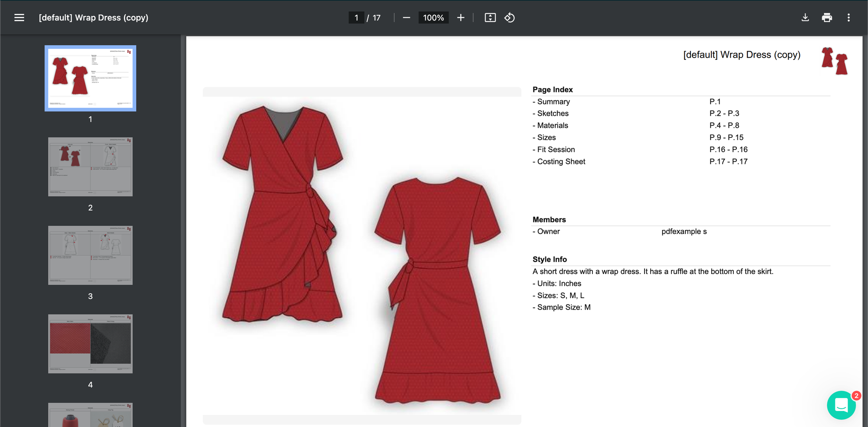
Task: Click the 'P.16 - P.16' page range
Action: click(729, 150)
